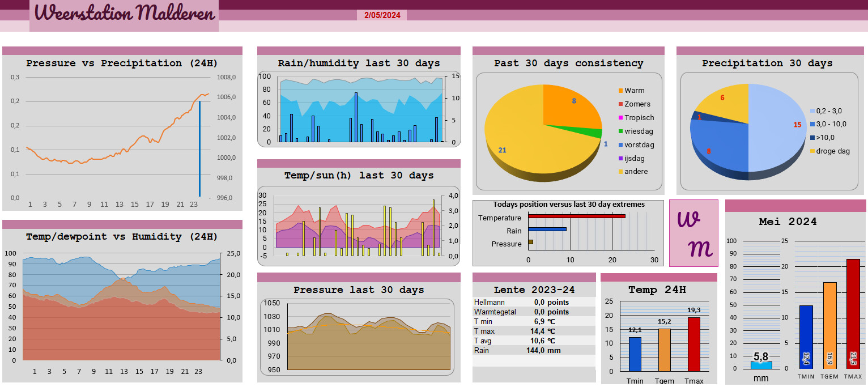
Task: Click the date field 2/05/2024
Action: tap(382, 15)
